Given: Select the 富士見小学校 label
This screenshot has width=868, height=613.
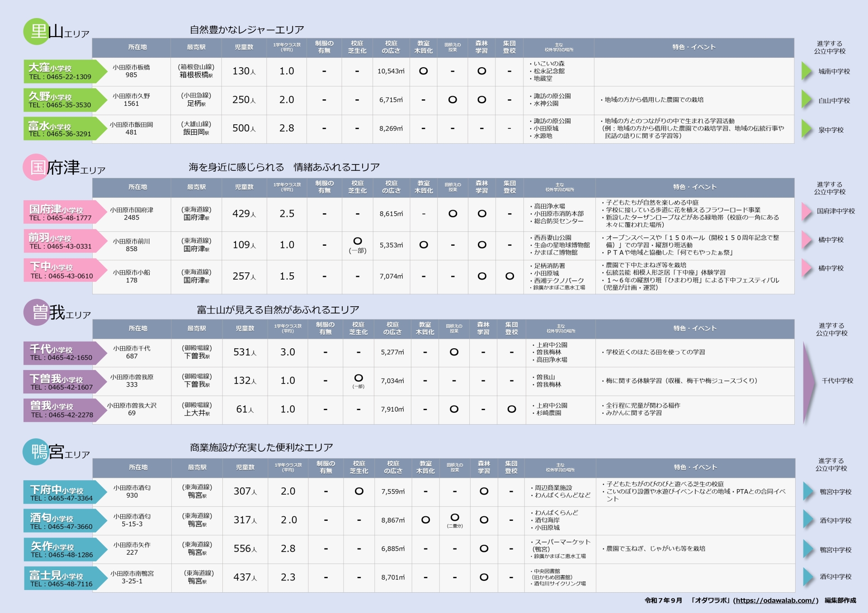Looking at the screenshot, I should click(x=65, y=578).
